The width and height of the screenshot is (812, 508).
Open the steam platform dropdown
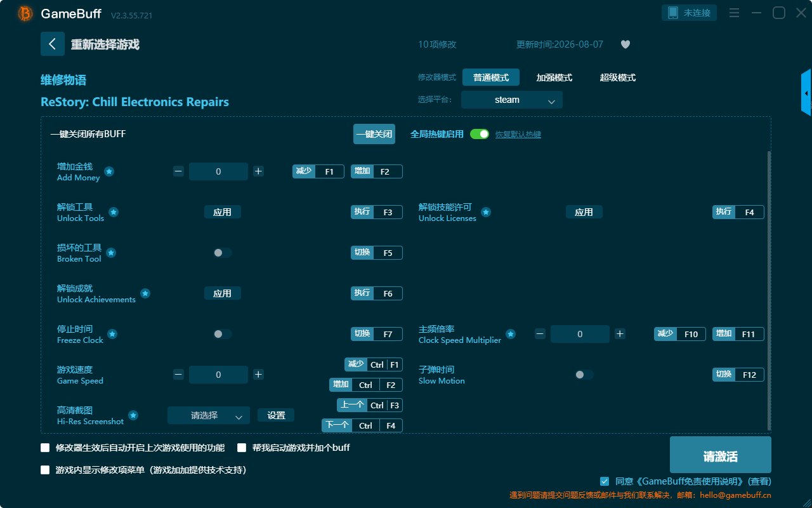pos(512,100)
